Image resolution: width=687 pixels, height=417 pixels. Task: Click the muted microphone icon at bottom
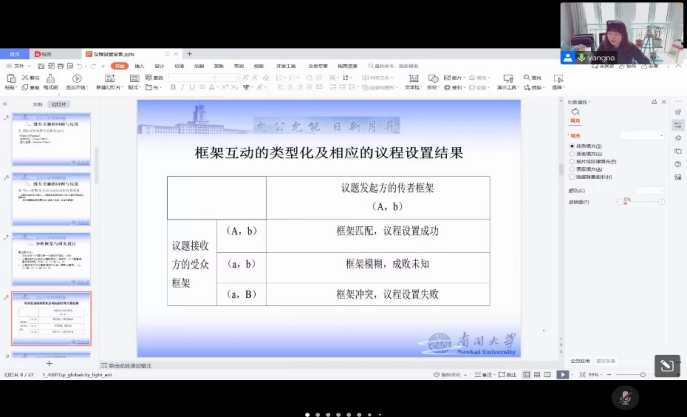(x=626, y=397)
